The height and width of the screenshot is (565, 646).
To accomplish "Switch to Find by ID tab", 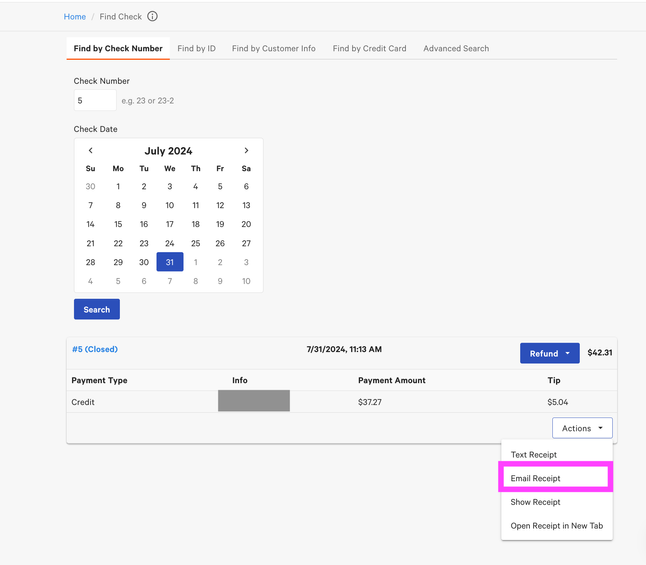I will [x=196, y=48].
